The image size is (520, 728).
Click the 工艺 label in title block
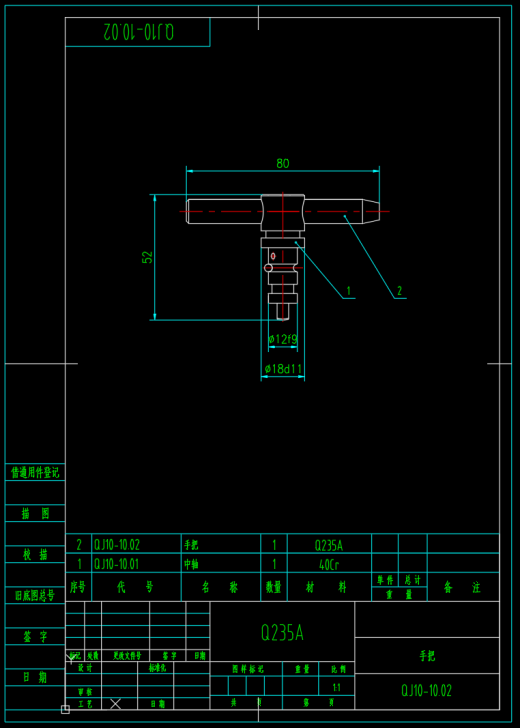click(x=85, y=703)
